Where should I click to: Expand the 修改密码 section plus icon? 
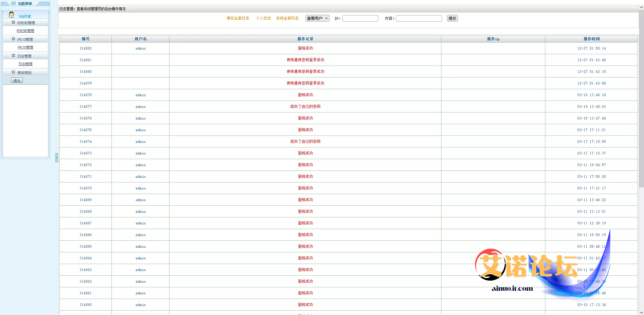click(x=13, y=72)
